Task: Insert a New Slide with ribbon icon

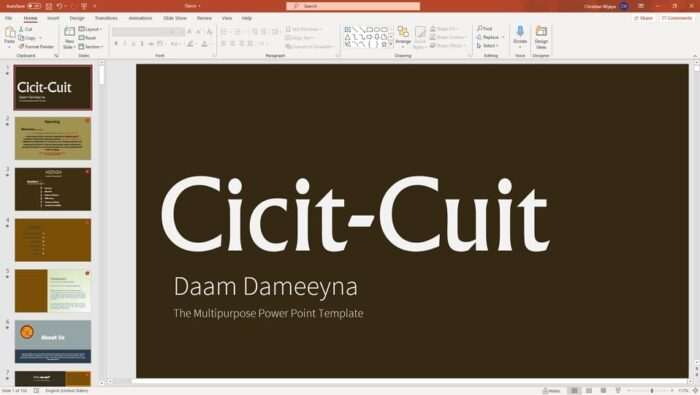Action: [x=69, y=32]
